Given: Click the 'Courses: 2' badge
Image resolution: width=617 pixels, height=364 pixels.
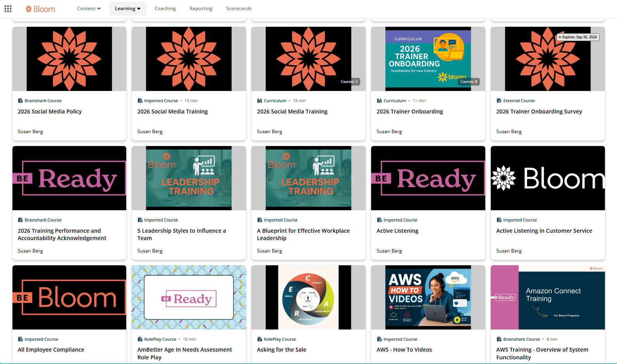Looking at the screenshot, I should pos(349,82).
